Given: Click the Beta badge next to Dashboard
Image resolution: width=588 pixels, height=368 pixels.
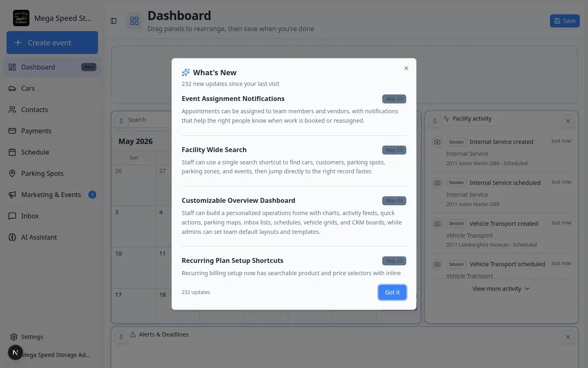Looking at the screenshot, I should coord(89,67).
